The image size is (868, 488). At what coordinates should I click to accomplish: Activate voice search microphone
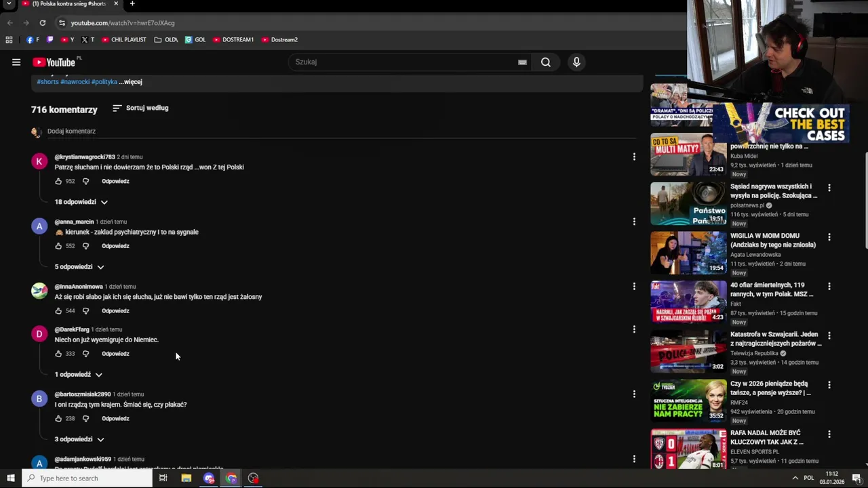click(x=576, y=62)
